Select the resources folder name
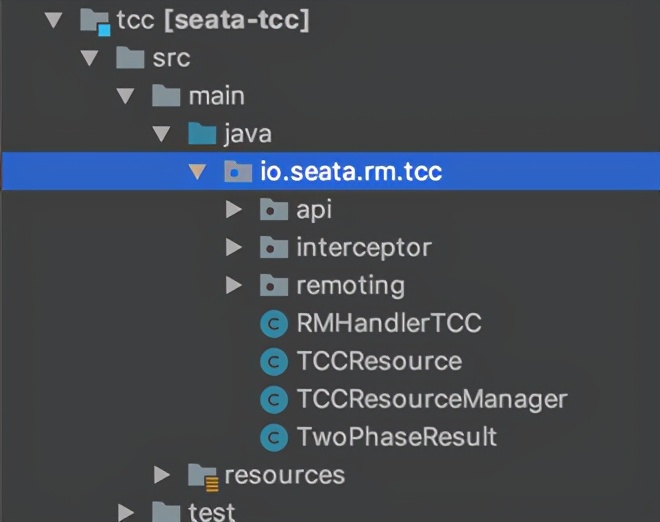The height and width of the screenshot is (522, 660). pyautogui.click(x=285, y=475)
